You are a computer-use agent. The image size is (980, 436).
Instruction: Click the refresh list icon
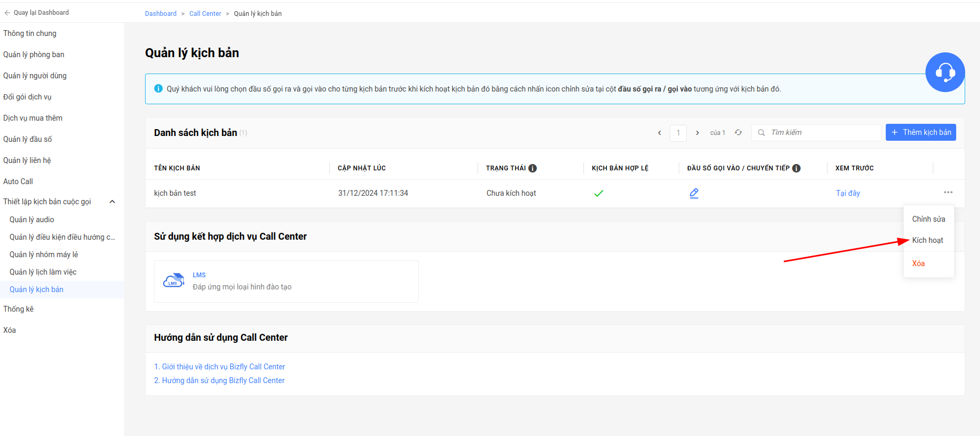(738, 132)
